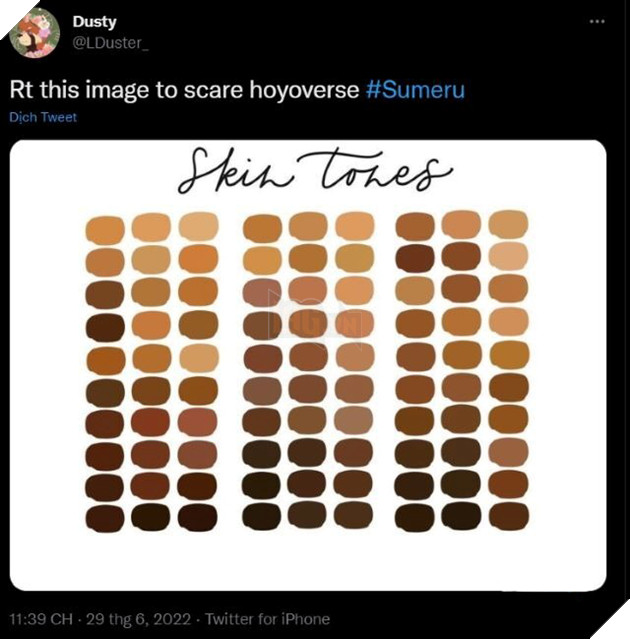This screenshot has height=639, width=630.
Task: Select the top-right swatch of the third swatch group
Action: point(509,225)
